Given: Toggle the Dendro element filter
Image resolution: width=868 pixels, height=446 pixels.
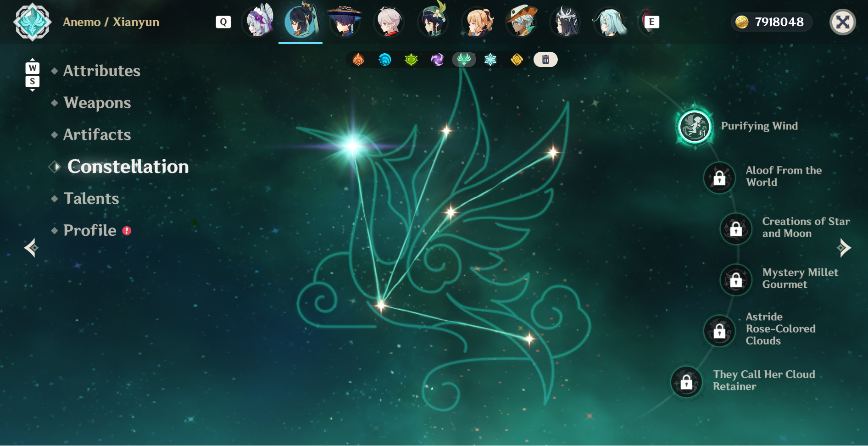Looking at the screenshot, I should point(411,60).
